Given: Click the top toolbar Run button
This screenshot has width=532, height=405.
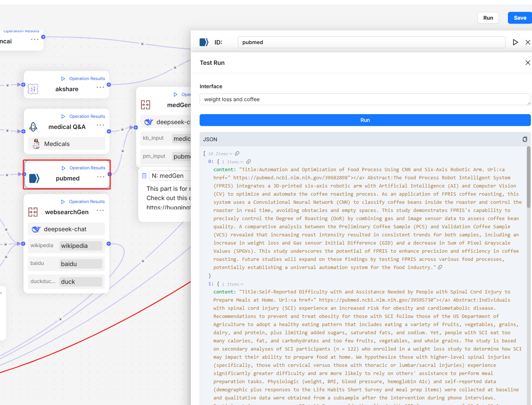Looking at the screenshot, I should [488, 18].
